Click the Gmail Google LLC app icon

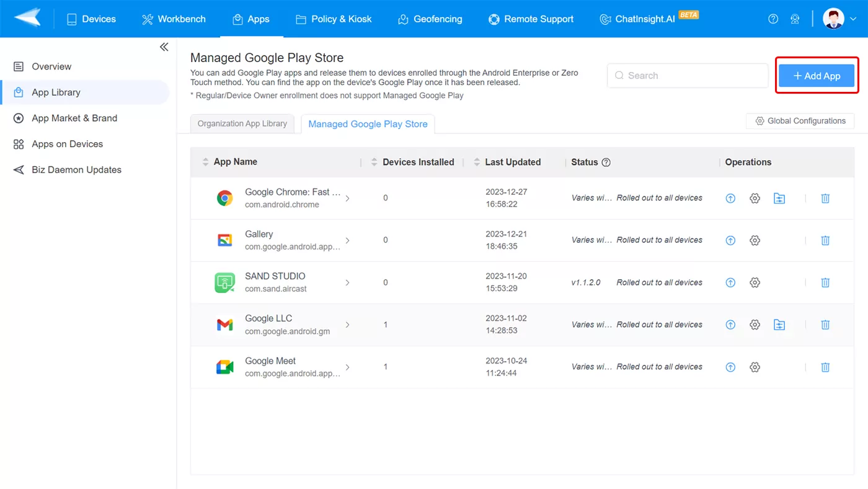[x=224, y=325]
